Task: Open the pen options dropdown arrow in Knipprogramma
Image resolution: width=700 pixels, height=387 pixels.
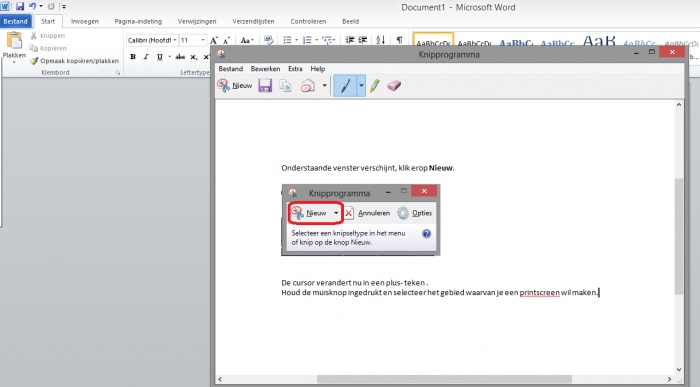Action: point(361,85)
